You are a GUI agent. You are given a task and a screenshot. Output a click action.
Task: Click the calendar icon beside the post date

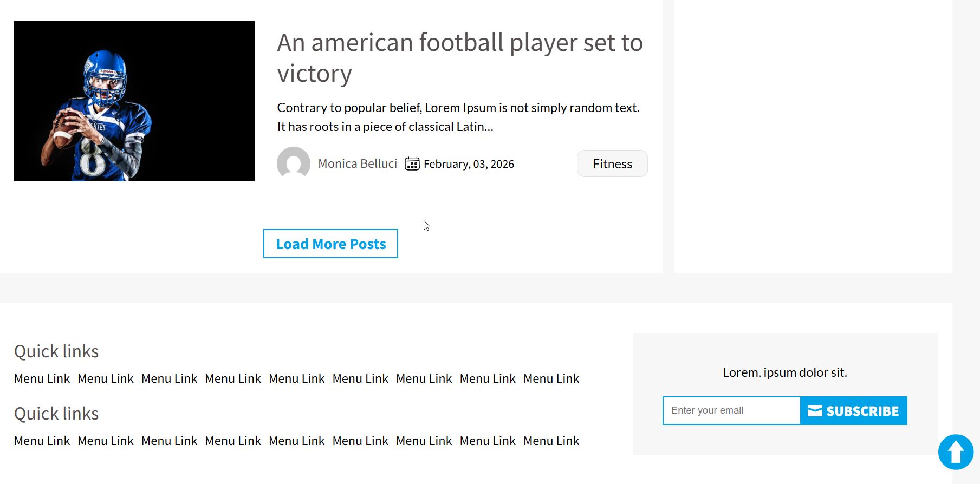coord(412,163)
